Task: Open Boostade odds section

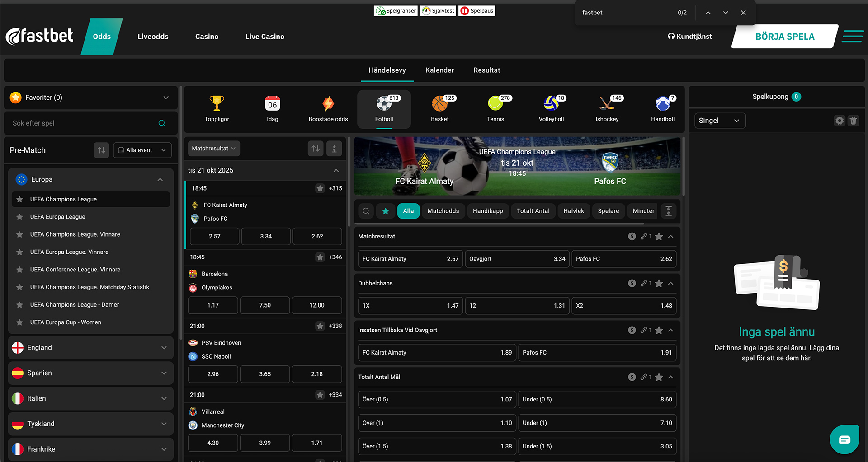Action: (x=328, y=108)
